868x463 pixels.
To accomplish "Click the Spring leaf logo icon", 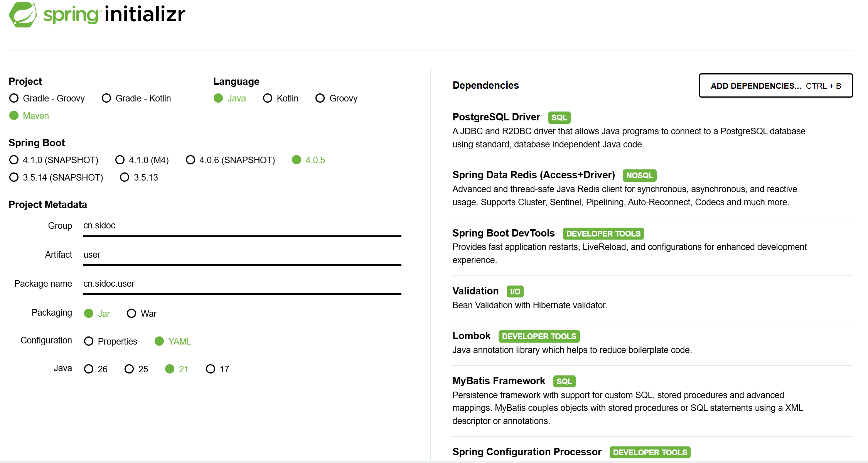I will tap(23, 15).
